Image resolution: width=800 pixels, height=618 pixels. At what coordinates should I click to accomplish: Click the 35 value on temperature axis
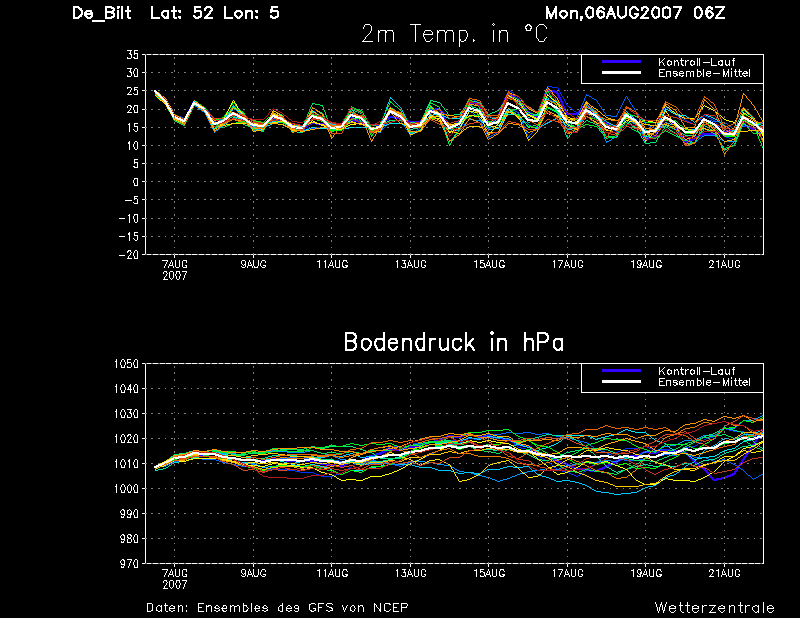(x=132, y=55)
